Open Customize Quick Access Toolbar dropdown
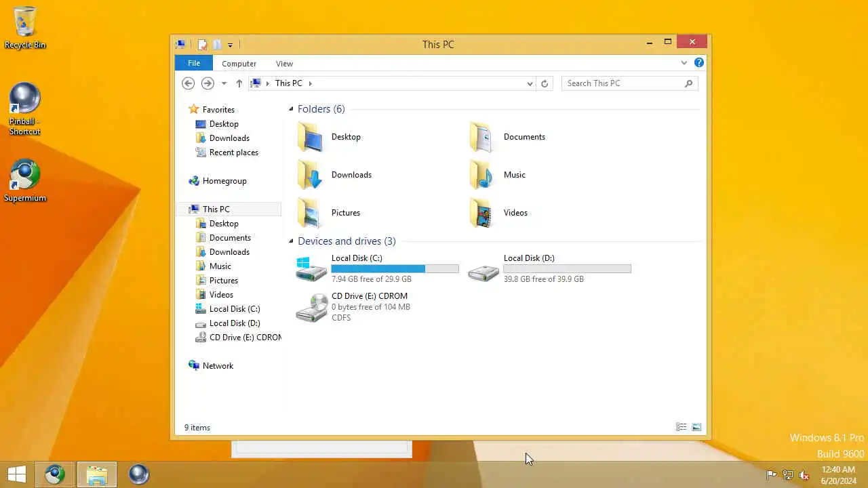The width and height of the screenshot is (868, 488). pos(231,45)
